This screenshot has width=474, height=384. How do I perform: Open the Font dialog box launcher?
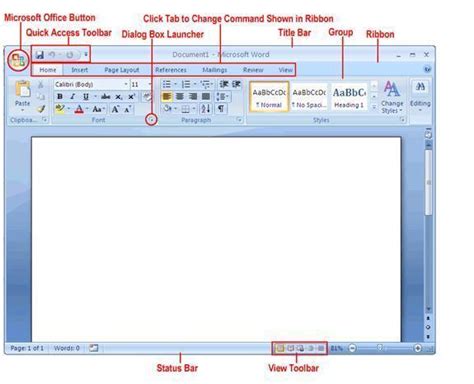pos(151,120)
